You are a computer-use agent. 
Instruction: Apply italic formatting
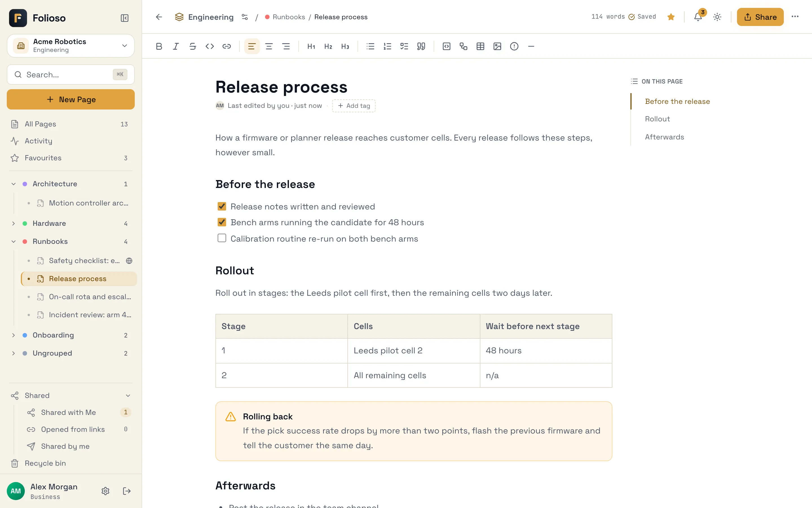176,46
